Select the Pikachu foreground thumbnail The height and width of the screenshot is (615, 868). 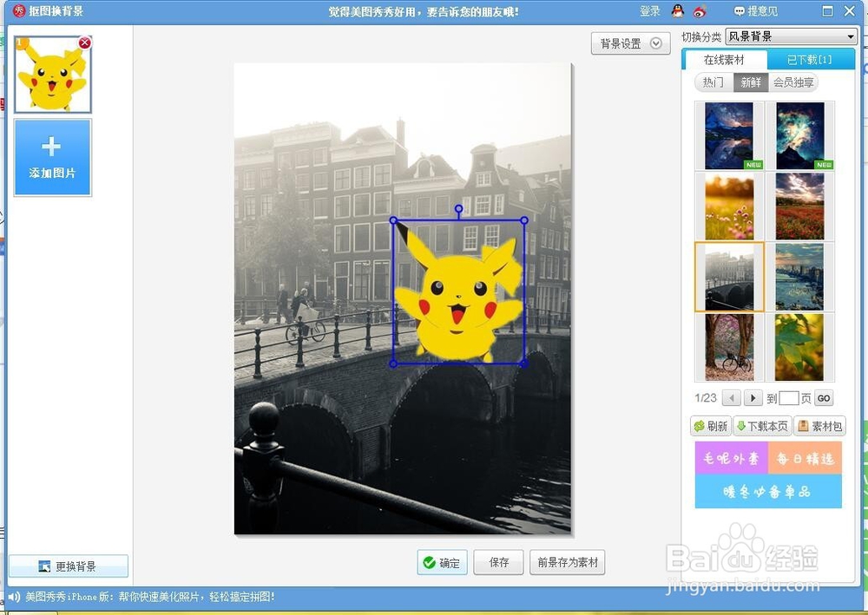coord(53,75)
